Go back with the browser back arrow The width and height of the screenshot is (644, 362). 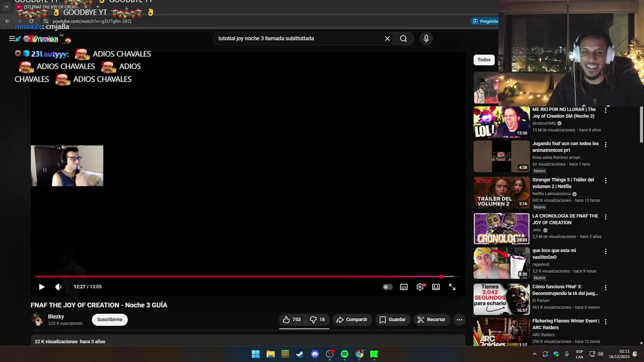7,21
